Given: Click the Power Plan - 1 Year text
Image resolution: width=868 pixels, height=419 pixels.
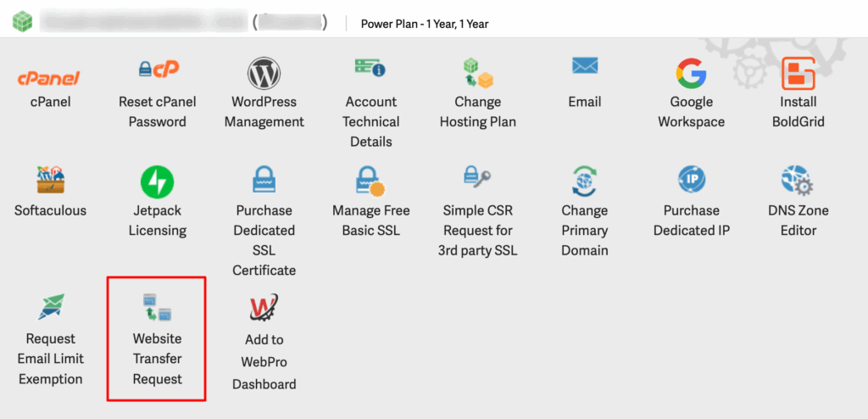Looking at the screenshot, I should [425, 24].
